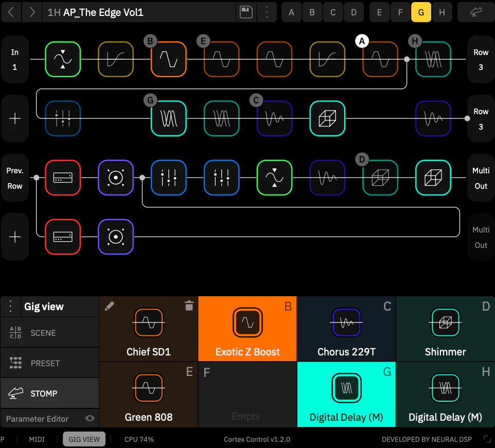
Task: Switch to PRESET mode in the sidebar
Action: [x=49, y=363]
